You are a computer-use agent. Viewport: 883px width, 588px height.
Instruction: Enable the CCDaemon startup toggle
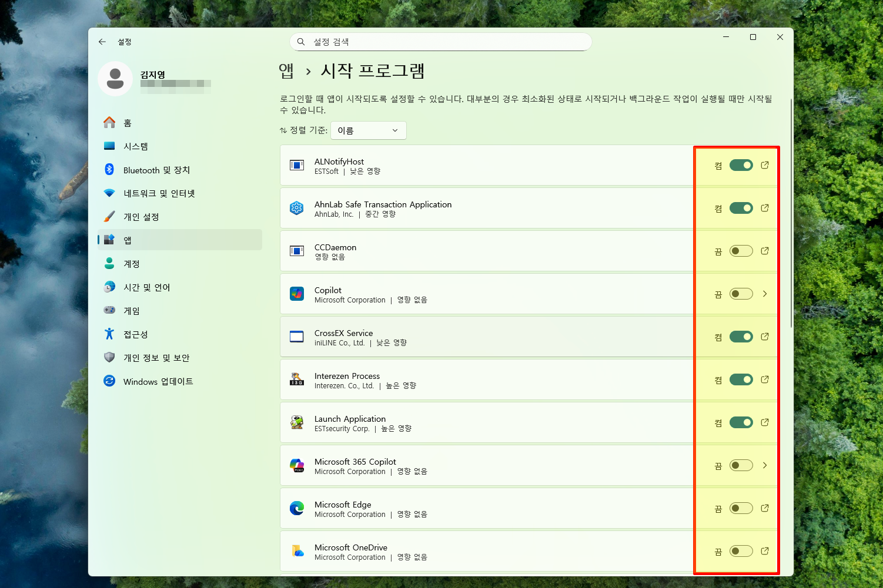tap(741, 251)
